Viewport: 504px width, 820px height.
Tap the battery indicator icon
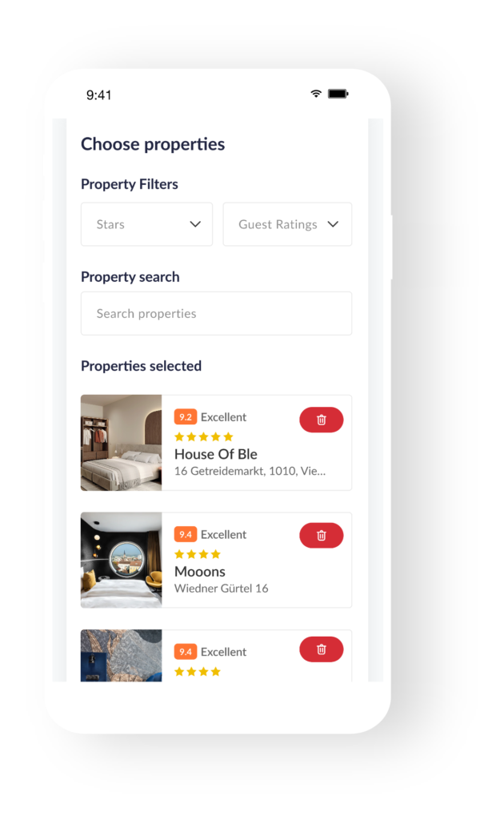(338, 94)
